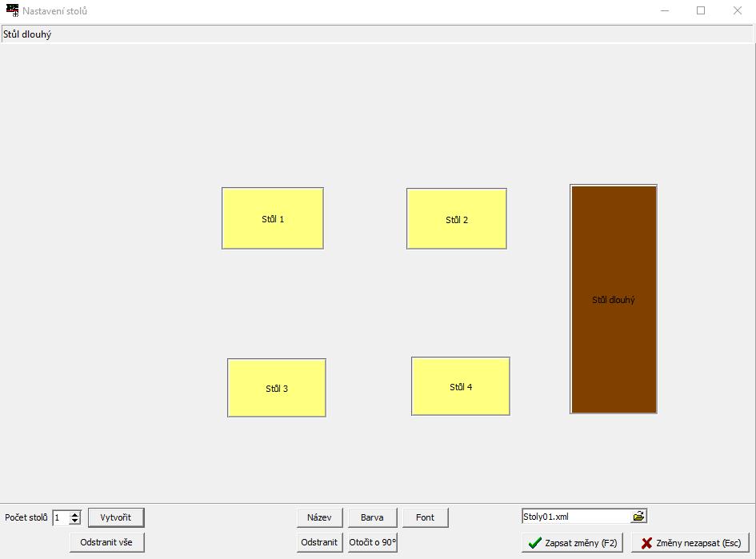The height and width of the screenshot is (559, 756).
Task: Increase table count with up spinner arrow
Action: 74,514
